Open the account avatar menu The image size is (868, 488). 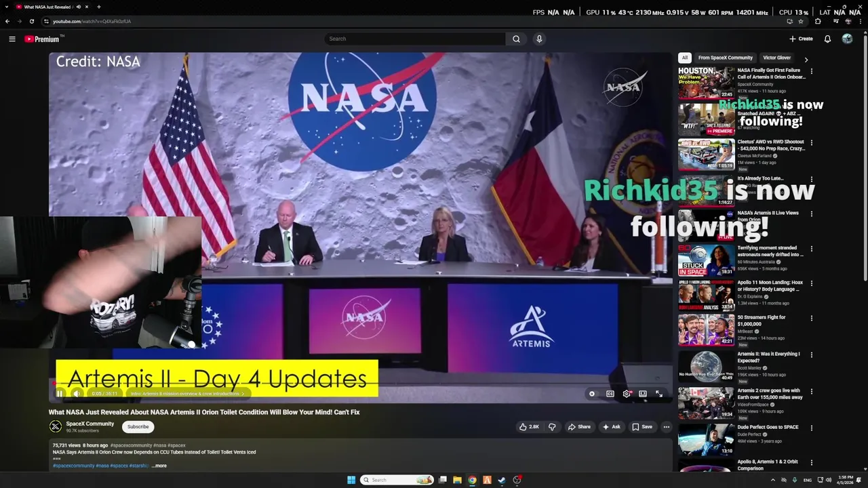[x=847, y=39]
